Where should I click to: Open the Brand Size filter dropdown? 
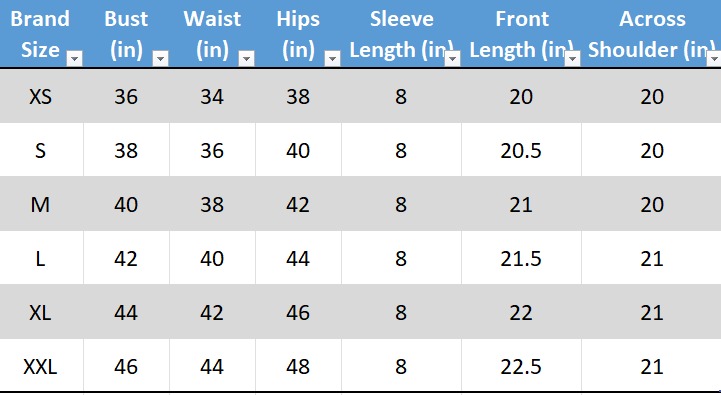pyautogui.click(x=74, y=58)
